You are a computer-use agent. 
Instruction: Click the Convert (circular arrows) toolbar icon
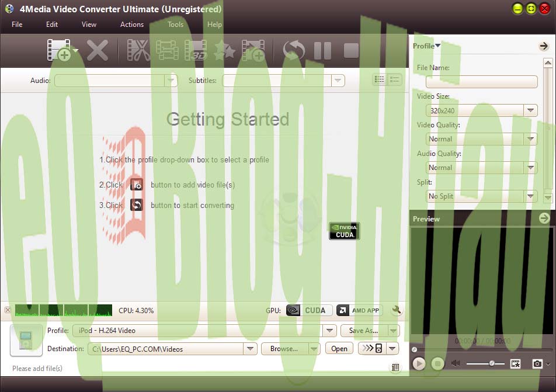294,50
